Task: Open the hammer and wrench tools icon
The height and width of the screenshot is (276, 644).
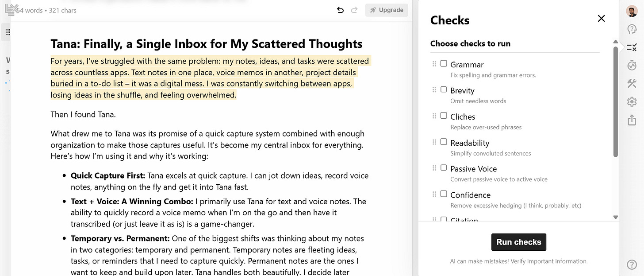Action: 632,83
